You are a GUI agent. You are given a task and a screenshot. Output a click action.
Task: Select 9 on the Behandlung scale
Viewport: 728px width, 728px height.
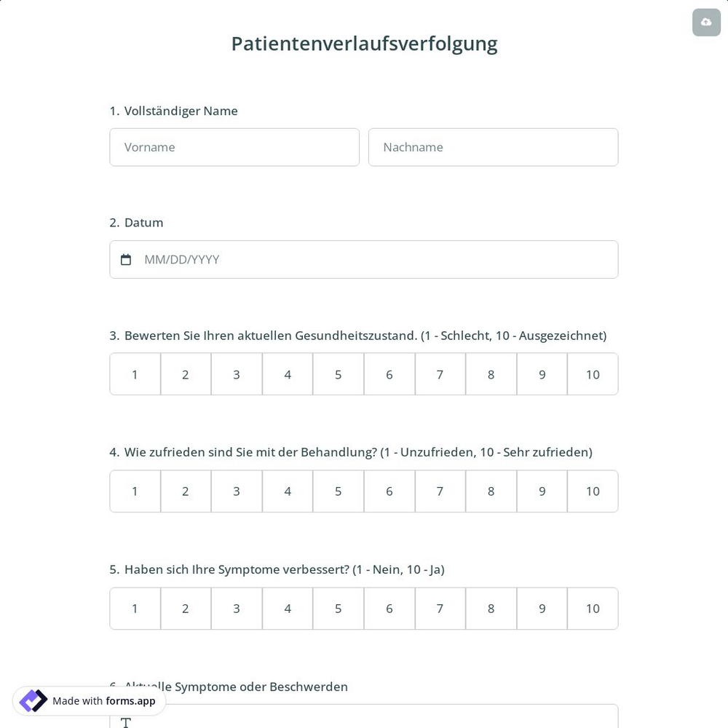pyautogui.click(x=542, y=491)
